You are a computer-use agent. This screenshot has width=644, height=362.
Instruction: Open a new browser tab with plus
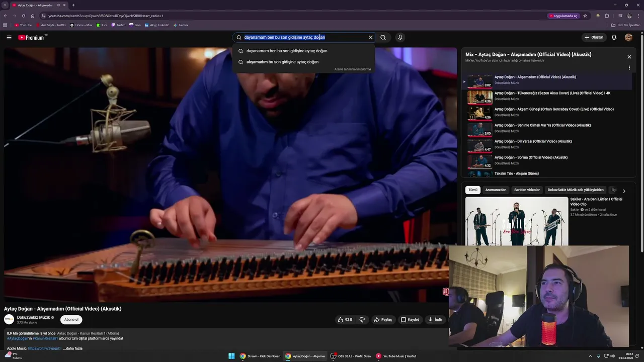tap(73, 5)
